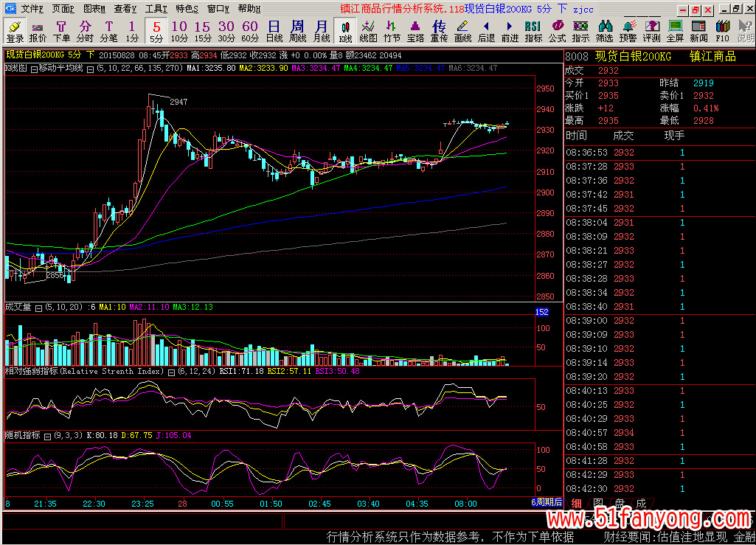Select the 细 detail tab
The width and height of the screenshot is (756, 545).
click(576, 503)
